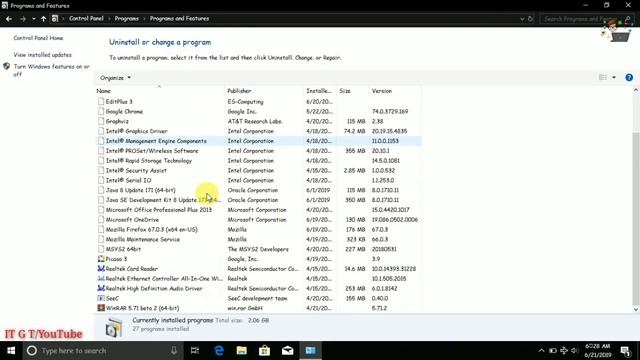
Task: Expand the address bar history dropdown
Action: (x=522, y=19)
